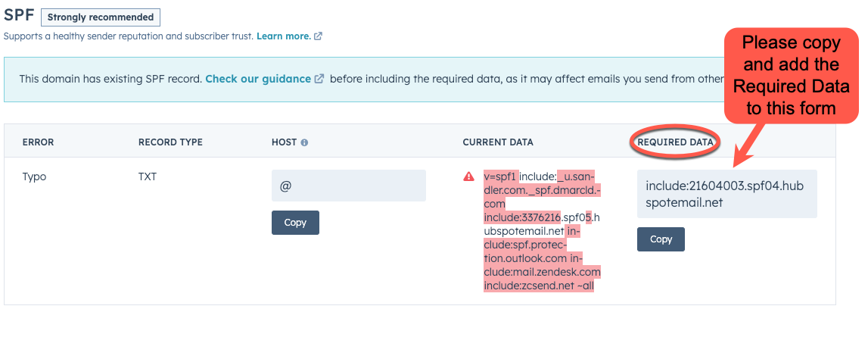Image resolution: width=868 pixels, height=359 pixels.
Task: Click the red warning triangle icon
Action: (x=469, y=176)
